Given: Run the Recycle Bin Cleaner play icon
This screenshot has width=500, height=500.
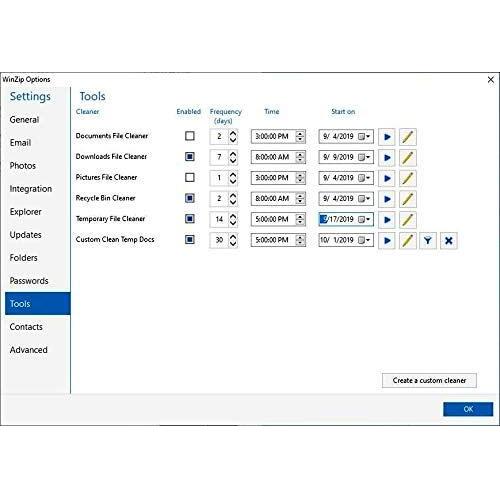Looking at the screenshot, I should coord(387,199).
